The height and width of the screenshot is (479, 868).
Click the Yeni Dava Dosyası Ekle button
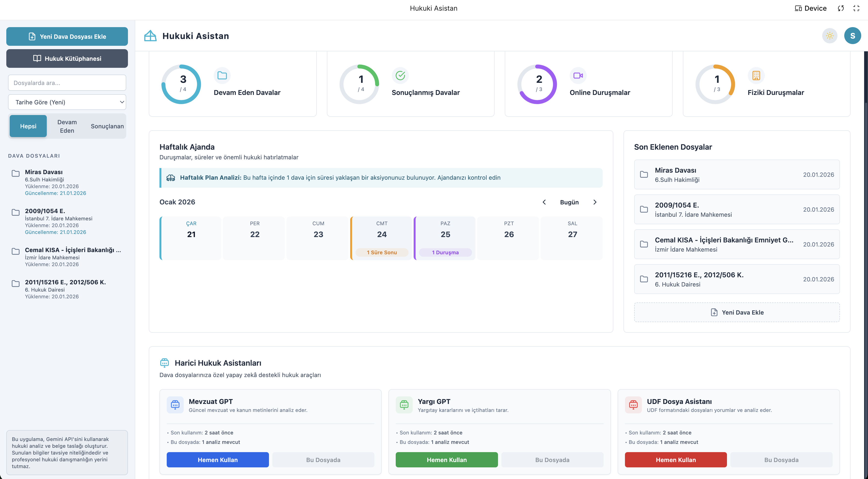pos(67,36)
